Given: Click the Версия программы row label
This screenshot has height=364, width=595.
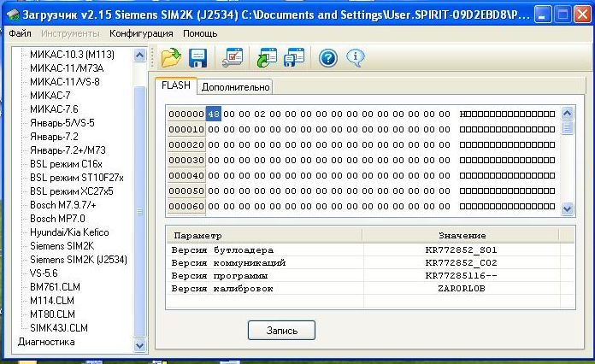Looking at the screenshot, I should [x=220, y=276].
